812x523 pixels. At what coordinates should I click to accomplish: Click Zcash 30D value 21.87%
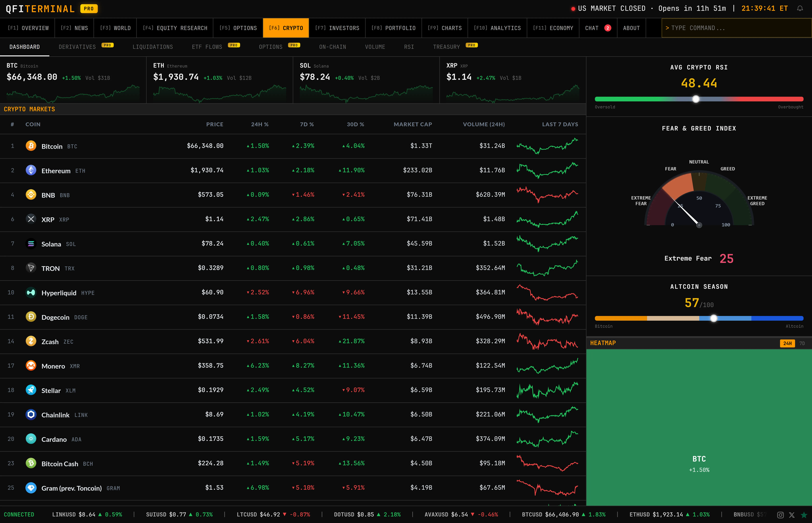click(x=351, y=341)
